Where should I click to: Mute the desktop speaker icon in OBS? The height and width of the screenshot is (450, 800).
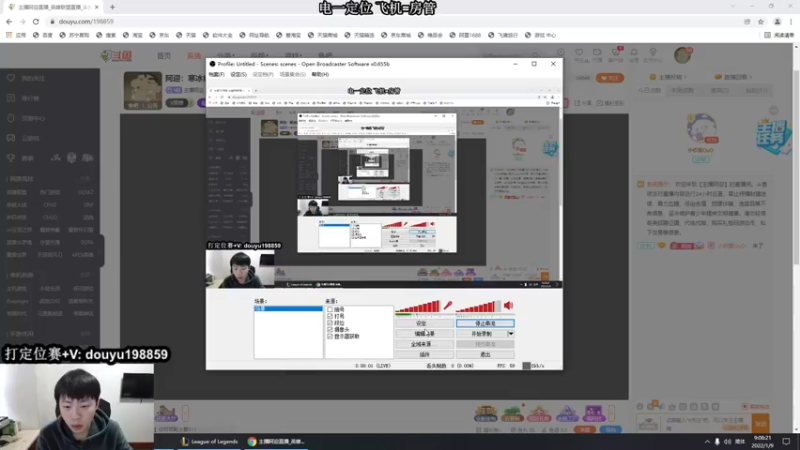508,305
